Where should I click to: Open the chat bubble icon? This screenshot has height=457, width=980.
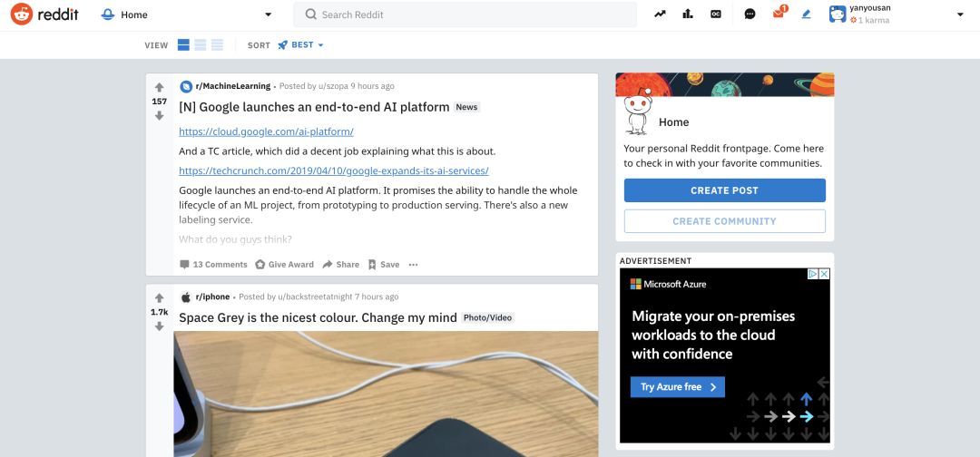750,15
